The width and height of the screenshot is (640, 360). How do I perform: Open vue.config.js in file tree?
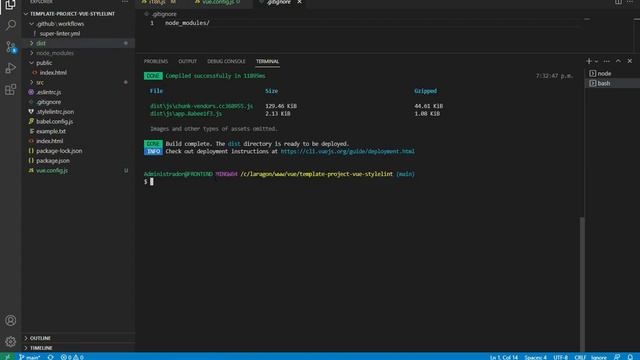(x=52, y=171)
